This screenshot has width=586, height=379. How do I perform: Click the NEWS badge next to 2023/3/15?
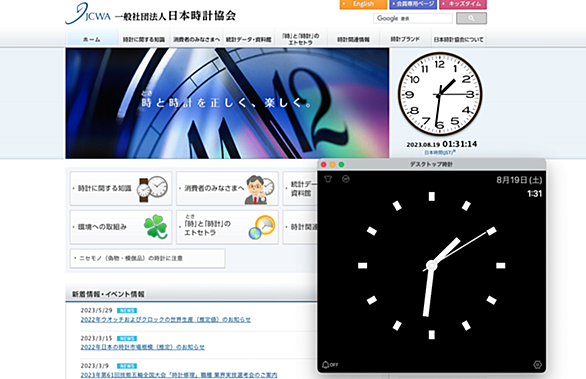point(127,339)
